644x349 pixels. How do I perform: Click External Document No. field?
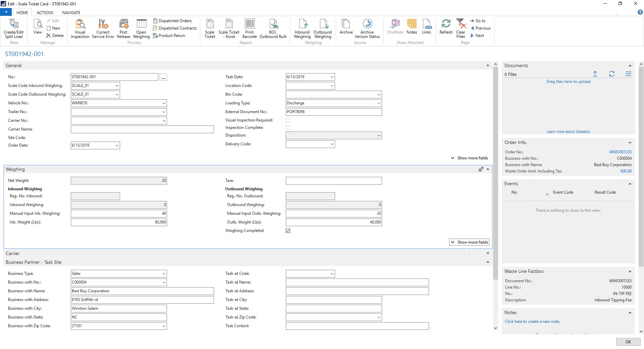point(334,112)
